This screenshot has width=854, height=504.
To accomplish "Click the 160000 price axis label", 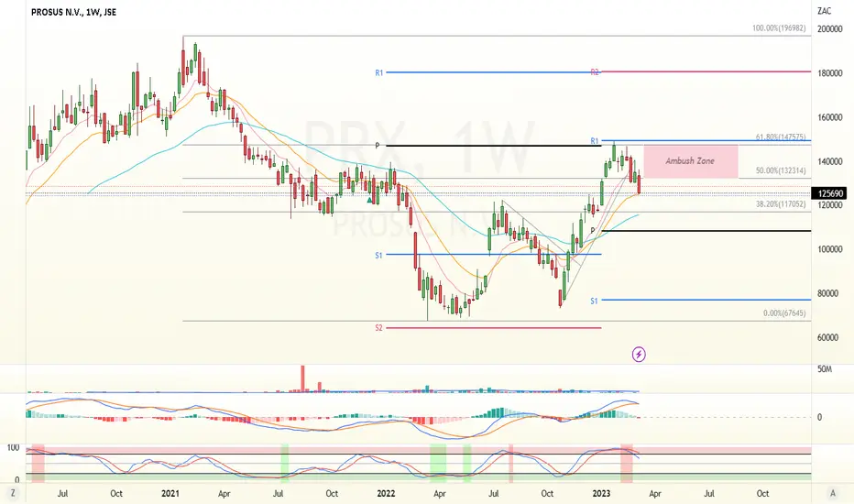I will pyautogui.click(x=829, y=117).
